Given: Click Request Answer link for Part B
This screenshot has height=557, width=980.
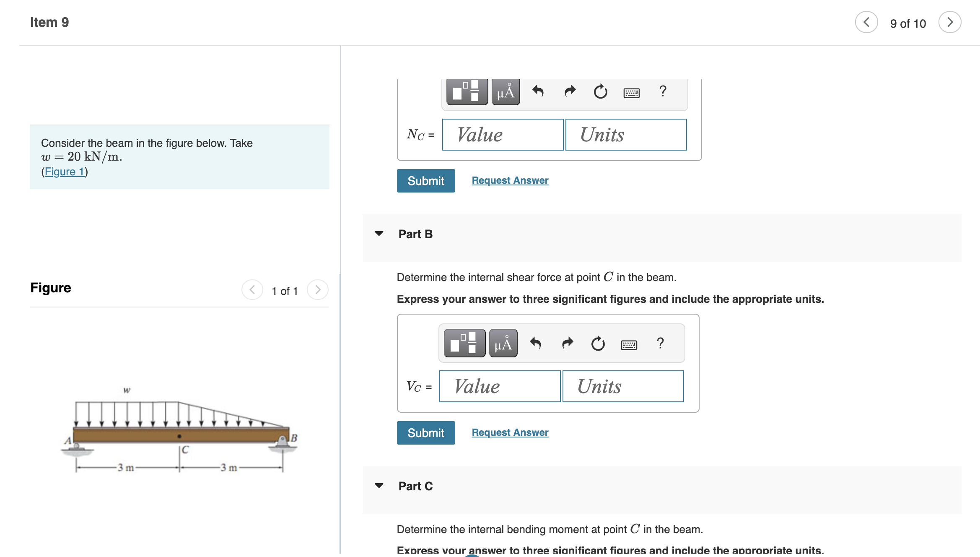Looking at the screenshot, I should tap(510, 431).
